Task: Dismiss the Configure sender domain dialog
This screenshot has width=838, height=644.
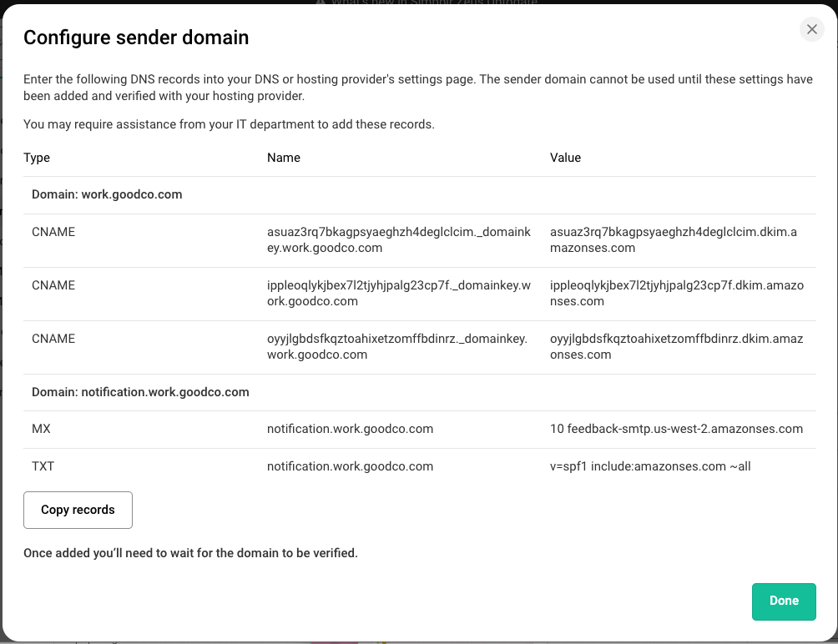Action: [x=811, y=29]
